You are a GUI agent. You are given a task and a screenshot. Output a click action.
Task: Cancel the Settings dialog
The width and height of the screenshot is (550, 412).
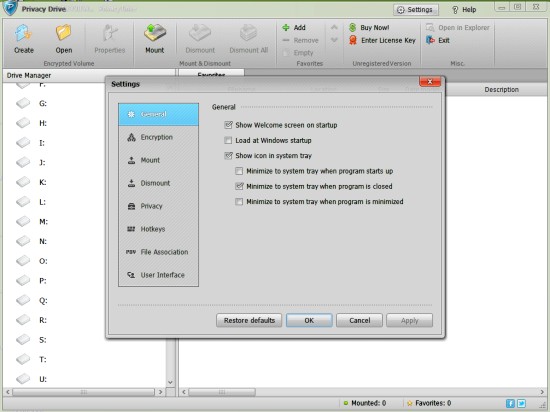(x=360, y=320)
